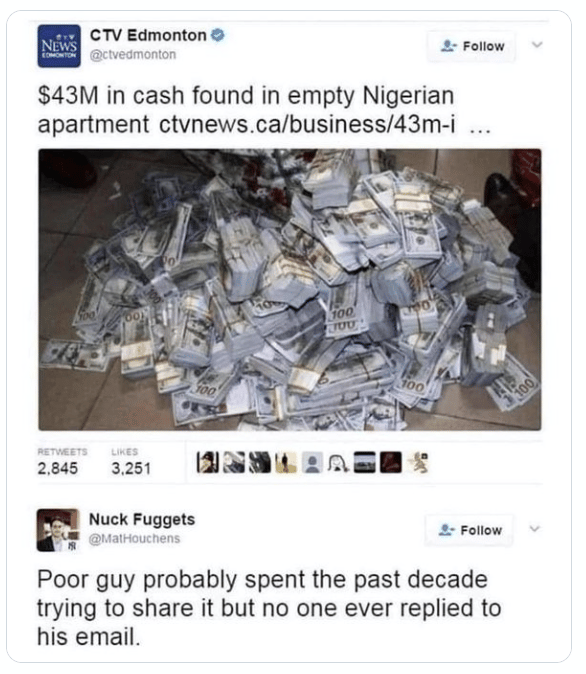Follow the CTV Edmonton account
This screenshot has height=674, width=586.
(x=471, y=46)
